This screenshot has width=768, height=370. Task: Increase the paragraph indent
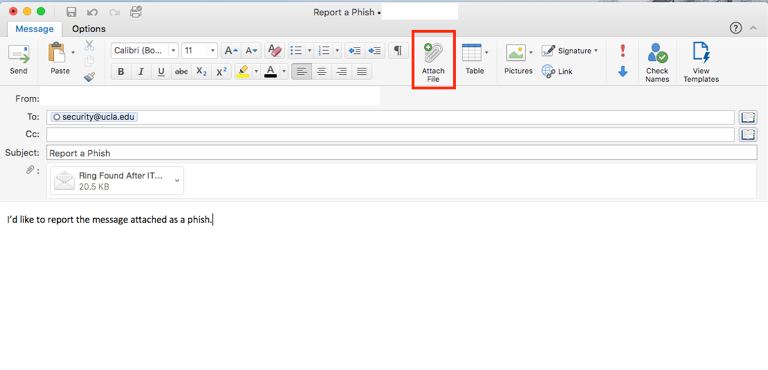(x=375, y=50)
